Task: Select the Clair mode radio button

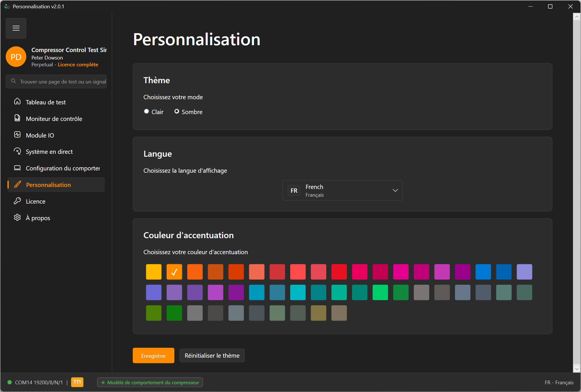Action: tap(146, 112)
